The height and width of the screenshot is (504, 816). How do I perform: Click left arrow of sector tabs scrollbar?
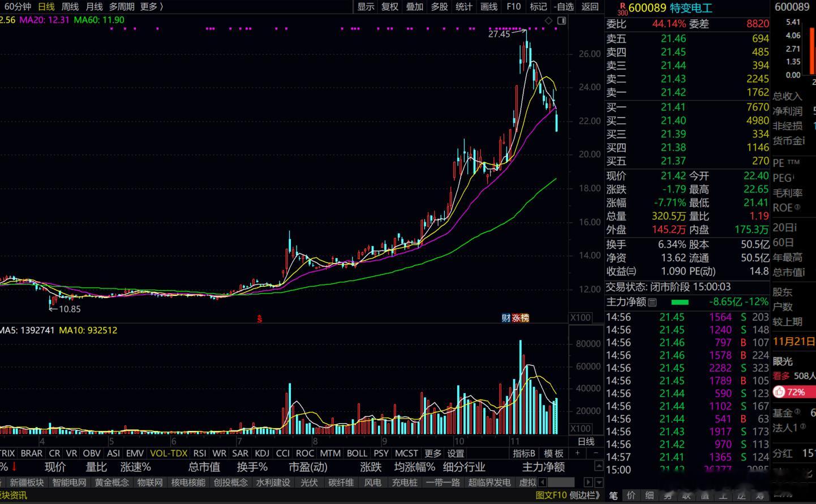click(543, 483)
